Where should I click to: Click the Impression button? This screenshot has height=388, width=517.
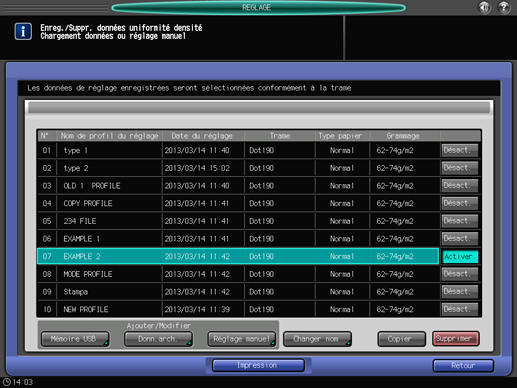click(258, 365)
